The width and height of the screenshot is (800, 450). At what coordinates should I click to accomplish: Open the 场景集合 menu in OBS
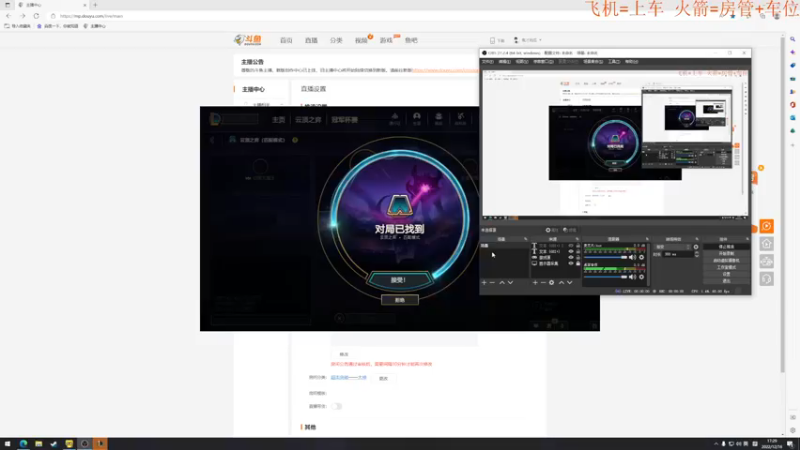593,62
